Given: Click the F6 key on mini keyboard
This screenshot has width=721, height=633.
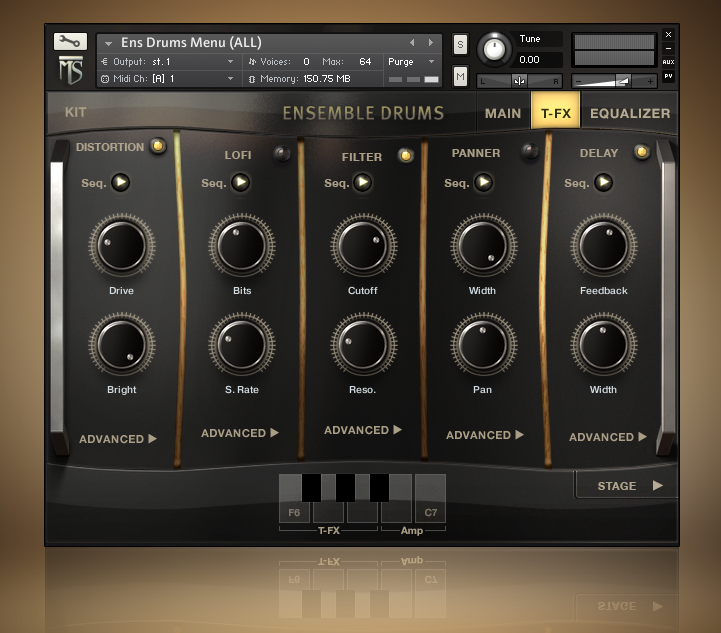Looking at the screenshot, I should (293, 512).
